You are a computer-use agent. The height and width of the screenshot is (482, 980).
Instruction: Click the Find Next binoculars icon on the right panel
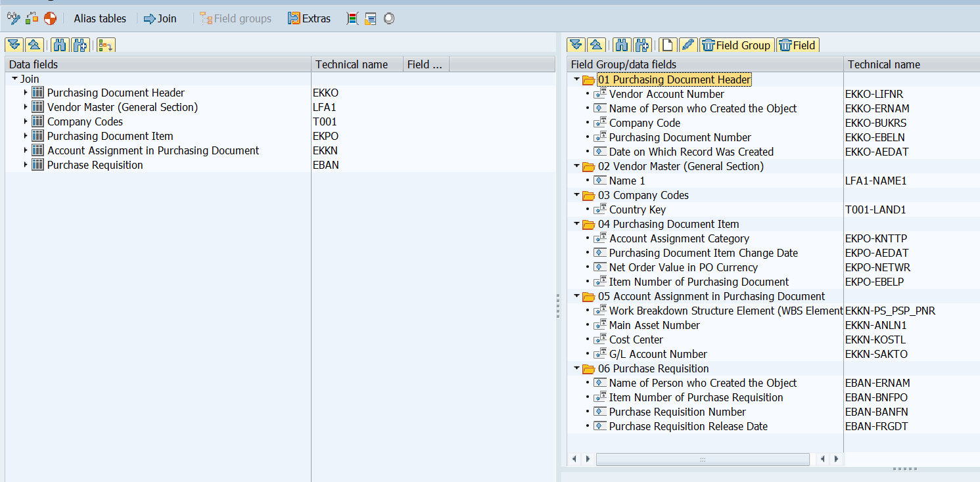(x=643, y=45)
